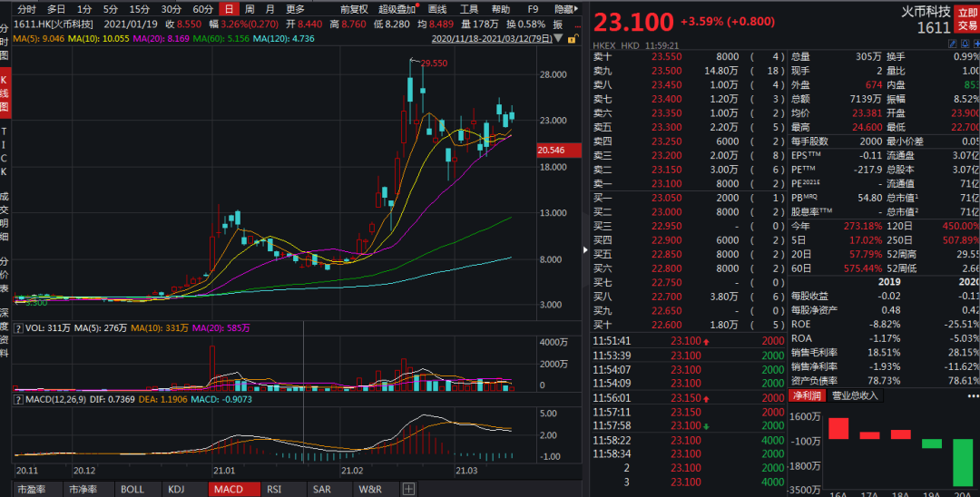Click the MACD indicator help question-mark icon
The width and height of the screenshot is (980, 497).
click(17, 399)
